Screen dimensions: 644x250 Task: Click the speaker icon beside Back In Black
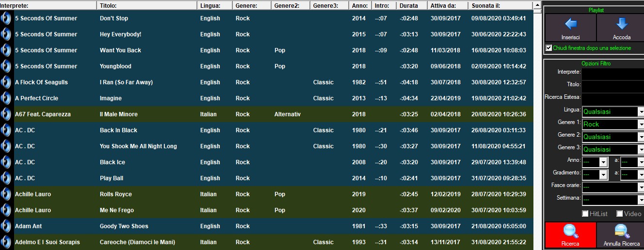point(6,130)
